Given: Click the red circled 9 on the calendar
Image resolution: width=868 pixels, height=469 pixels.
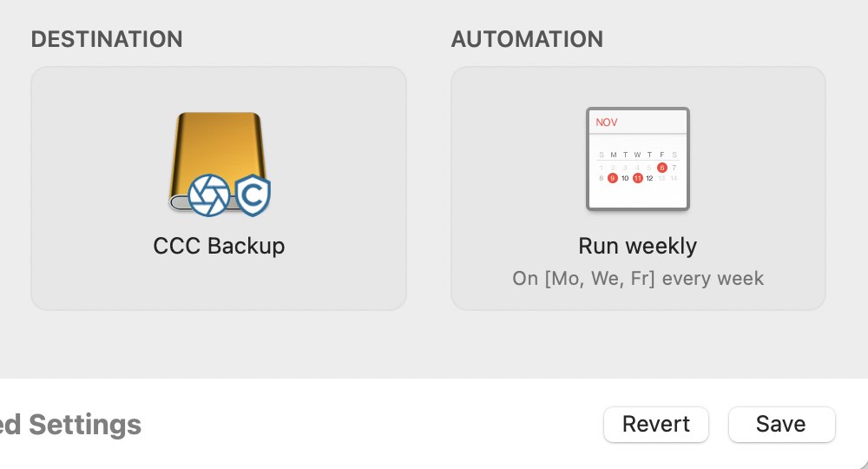Looking at the screenshot, I should tap(612, 178).
